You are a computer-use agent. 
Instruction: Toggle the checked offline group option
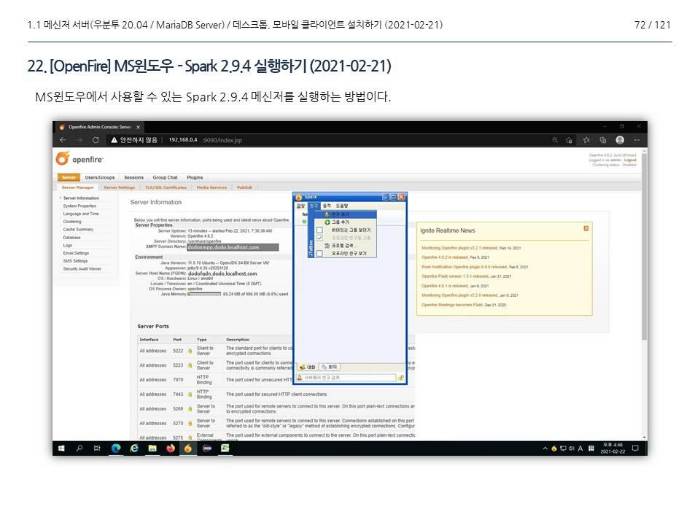click(319, 238)
